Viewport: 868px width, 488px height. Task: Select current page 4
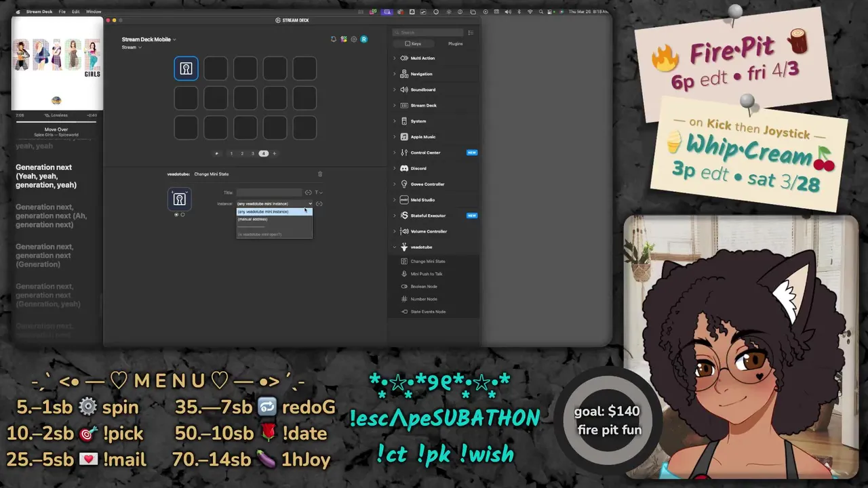264,153
